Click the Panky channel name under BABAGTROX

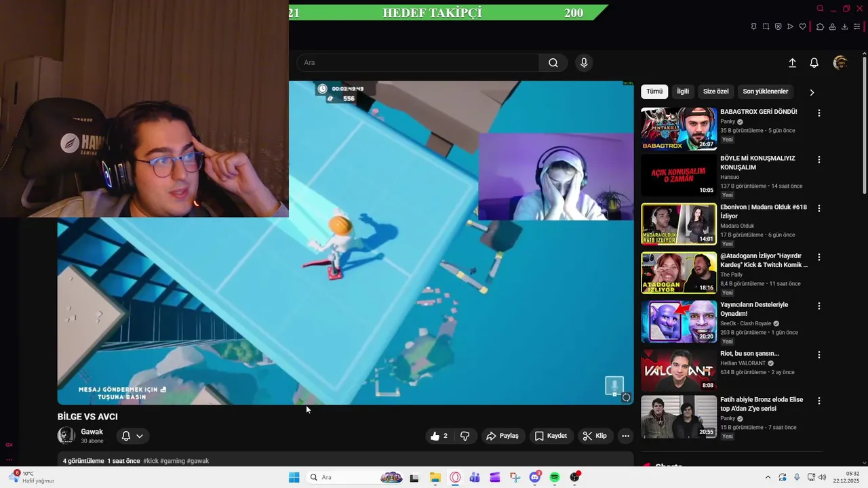click(x=727, y=122)
